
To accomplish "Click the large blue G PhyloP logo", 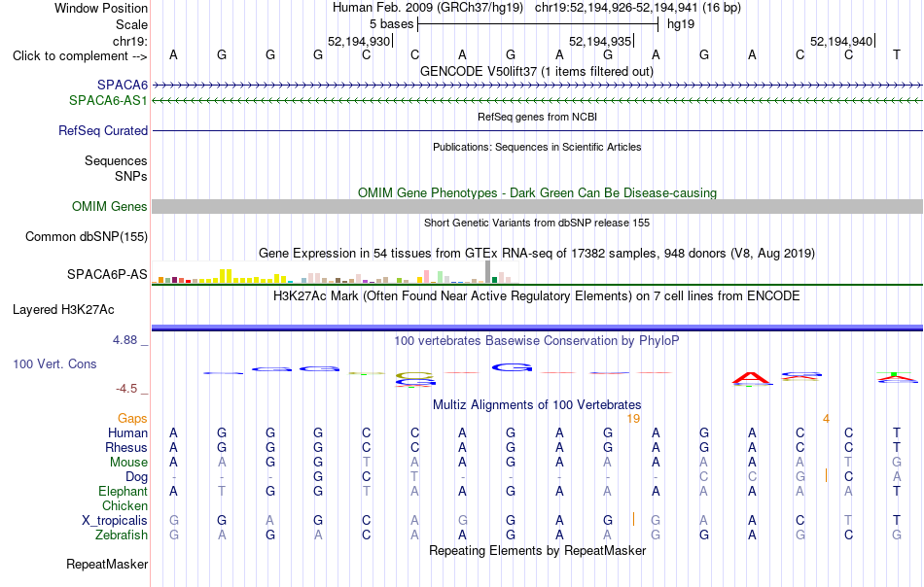I will (x=512, y=368).
